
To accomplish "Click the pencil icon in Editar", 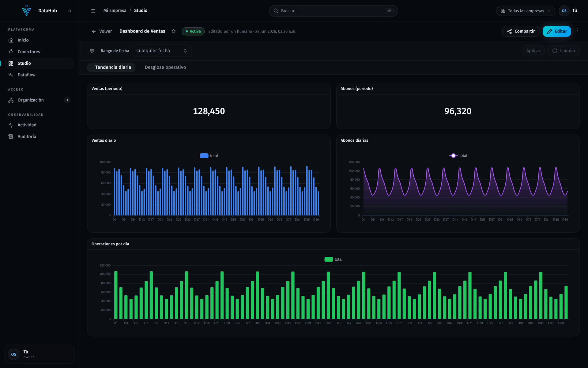I will [x=550, y=31].
